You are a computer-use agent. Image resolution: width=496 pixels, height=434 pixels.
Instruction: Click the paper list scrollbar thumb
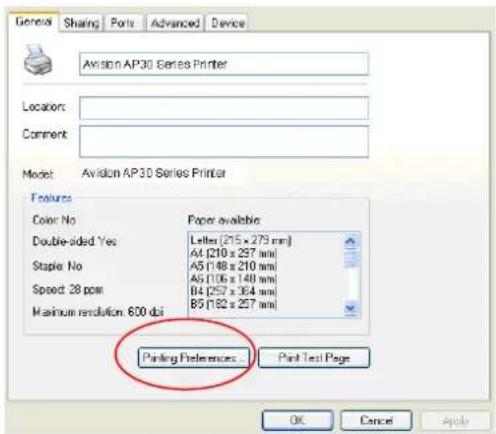pyautogui.click(x=351, y=259)
